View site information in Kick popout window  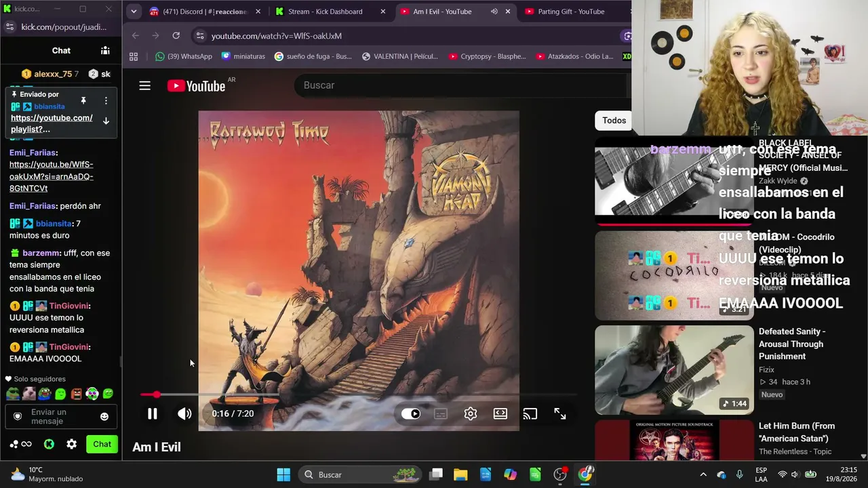[x=9, y=27]
